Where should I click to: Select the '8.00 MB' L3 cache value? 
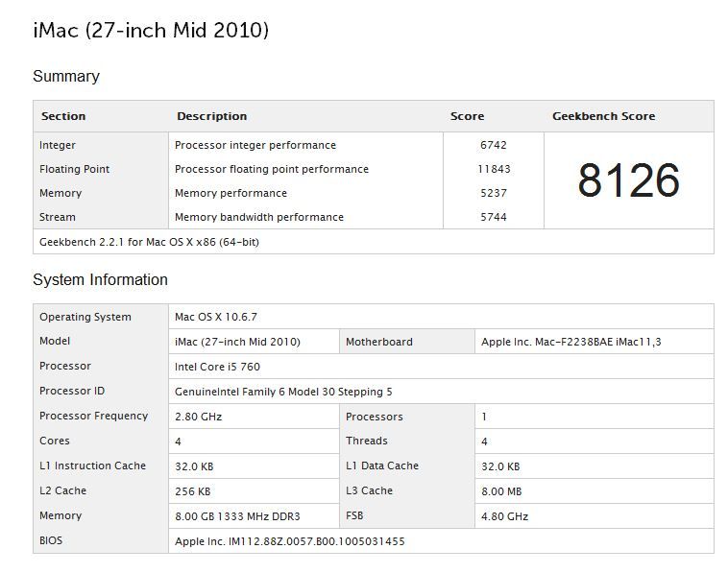point(501,491)
